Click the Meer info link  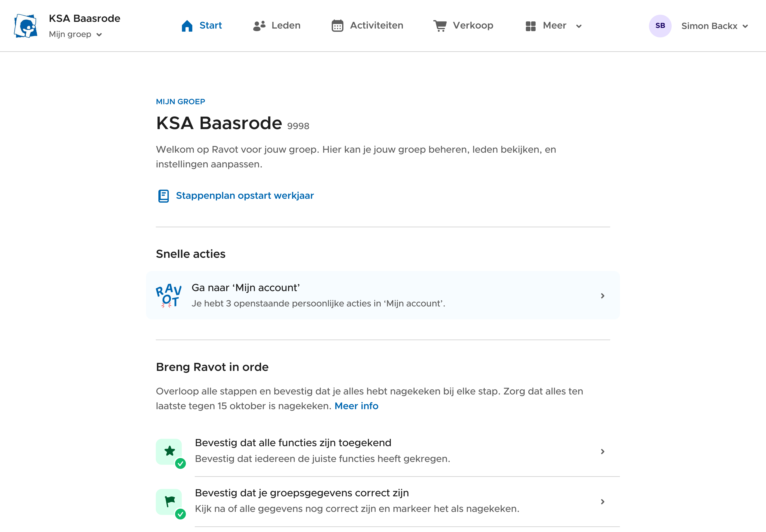pos(356,406)
